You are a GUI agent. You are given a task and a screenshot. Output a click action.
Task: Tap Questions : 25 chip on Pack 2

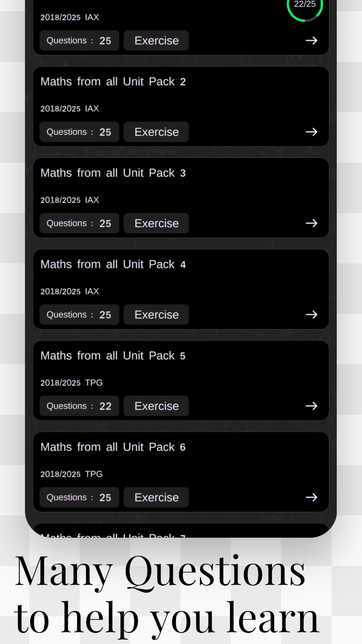tap(79, 132)
